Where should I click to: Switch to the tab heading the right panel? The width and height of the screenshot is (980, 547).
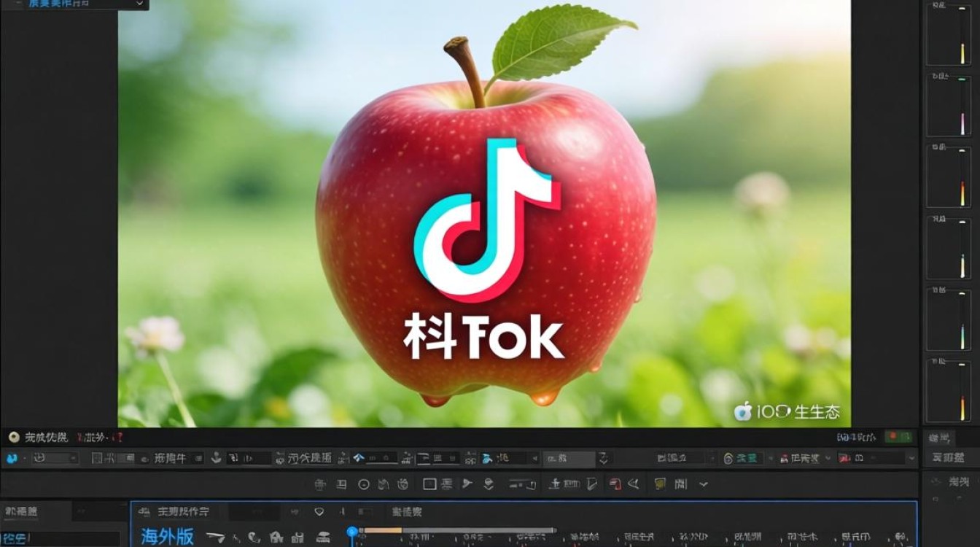[x=938, y=438]
